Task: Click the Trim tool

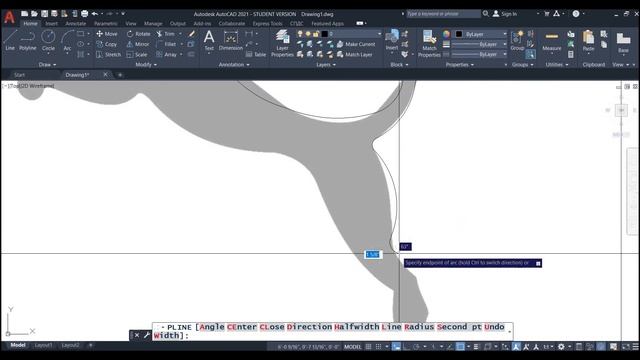Action: [165, 34]
